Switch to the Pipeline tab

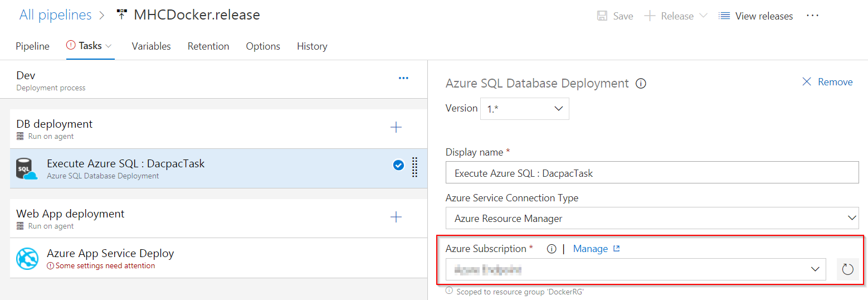click(x=32, y=46)
